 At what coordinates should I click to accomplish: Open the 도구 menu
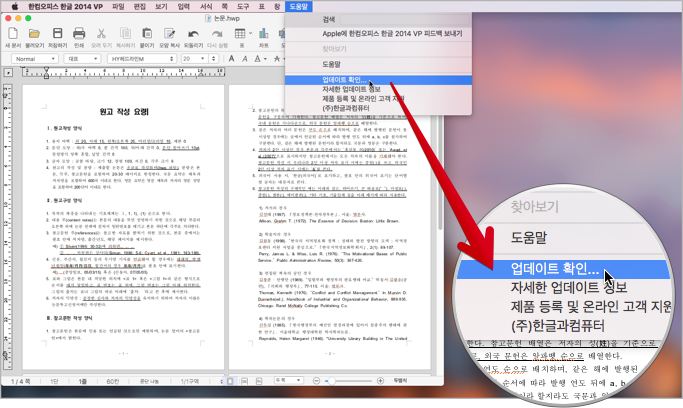[243, 6]
